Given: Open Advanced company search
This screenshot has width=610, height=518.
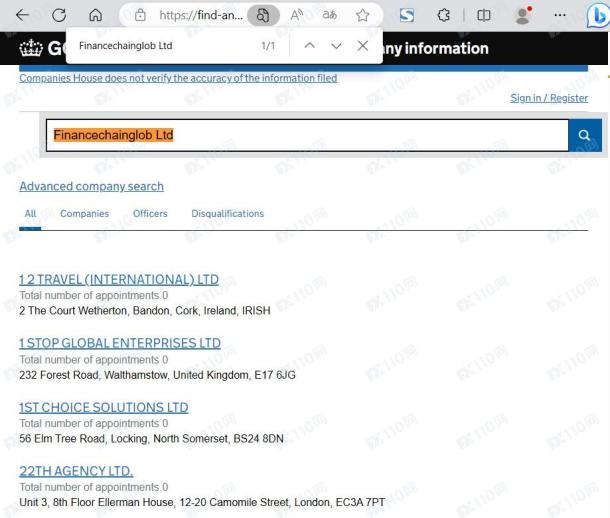Looking at the screenshot, I should [x=91, y=186].
